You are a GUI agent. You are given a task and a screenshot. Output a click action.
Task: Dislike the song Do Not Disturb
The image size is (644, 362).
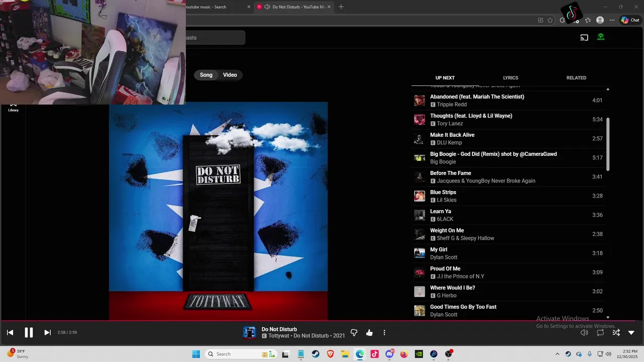tap(354, 332)
